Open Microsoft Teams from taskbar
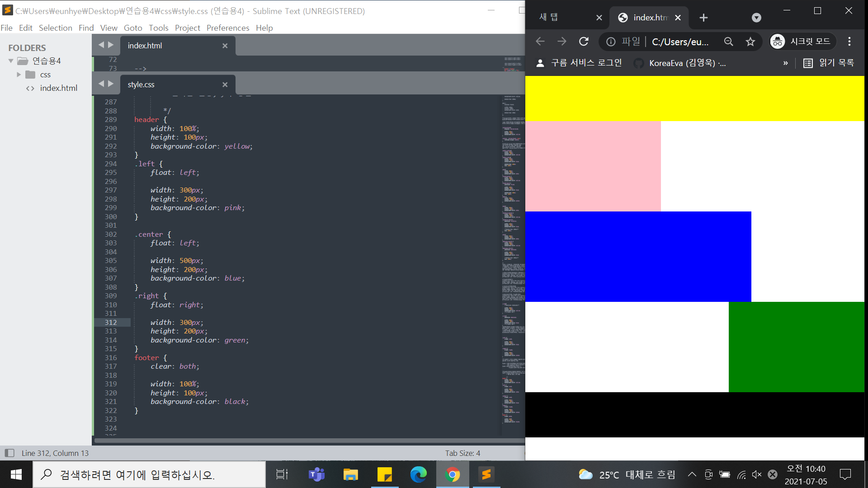 pos(316,474)
